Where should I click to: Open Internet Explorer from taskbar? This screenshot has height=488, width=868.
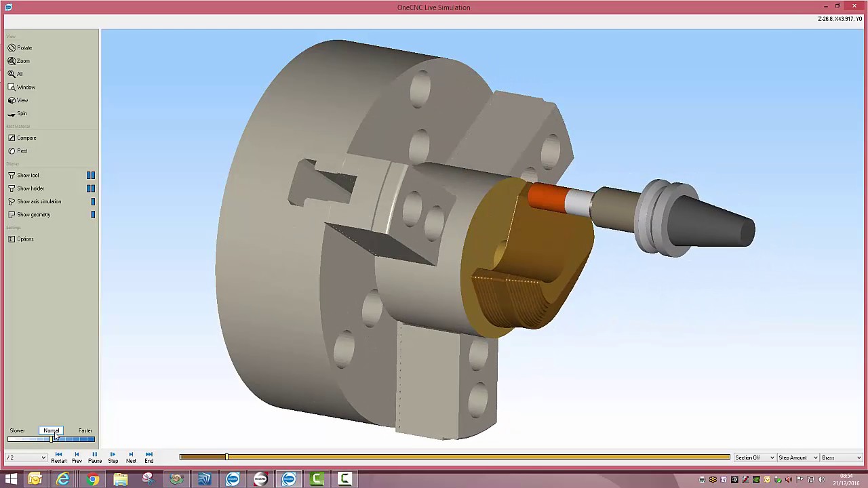[x=62, y=479]
